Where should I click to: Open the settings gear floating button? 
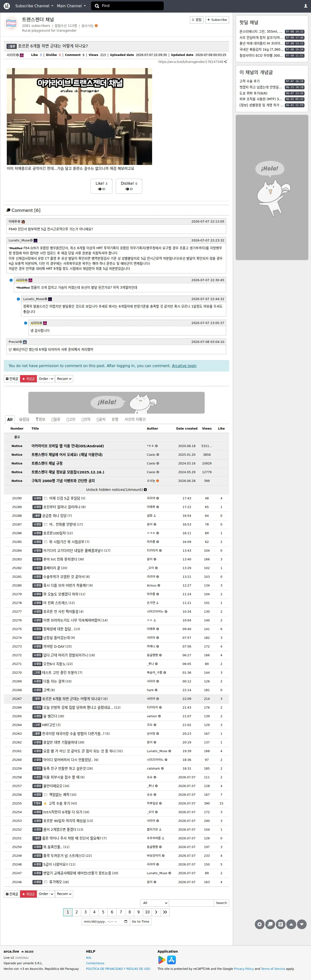(260, 924)
